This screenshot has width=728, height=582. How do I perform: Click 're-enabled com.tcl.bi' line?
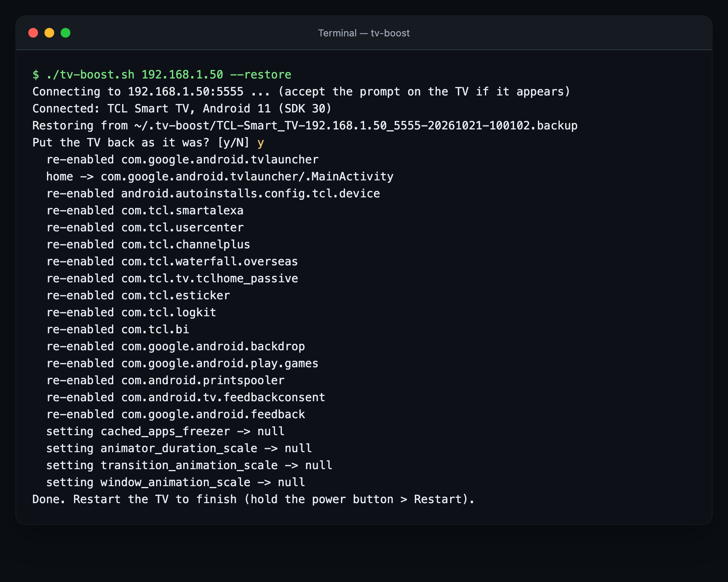118,330
